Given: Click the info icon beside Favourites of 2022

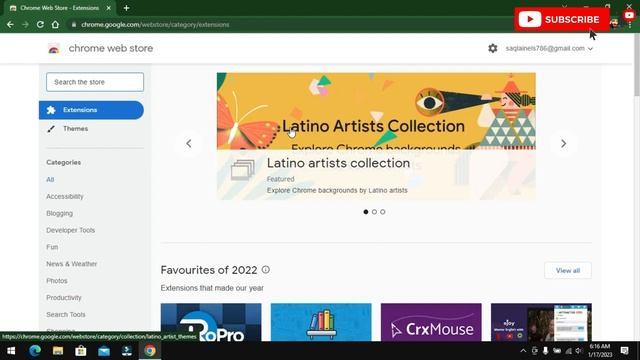Looking at the screenshot, I should coord(266,269).
